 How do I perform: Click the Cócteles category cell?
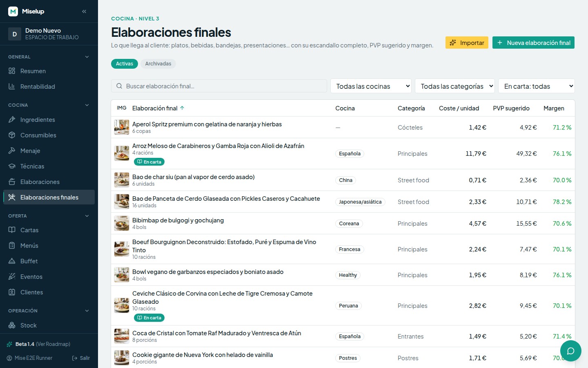pyautogui.click(x=410, y=127)
